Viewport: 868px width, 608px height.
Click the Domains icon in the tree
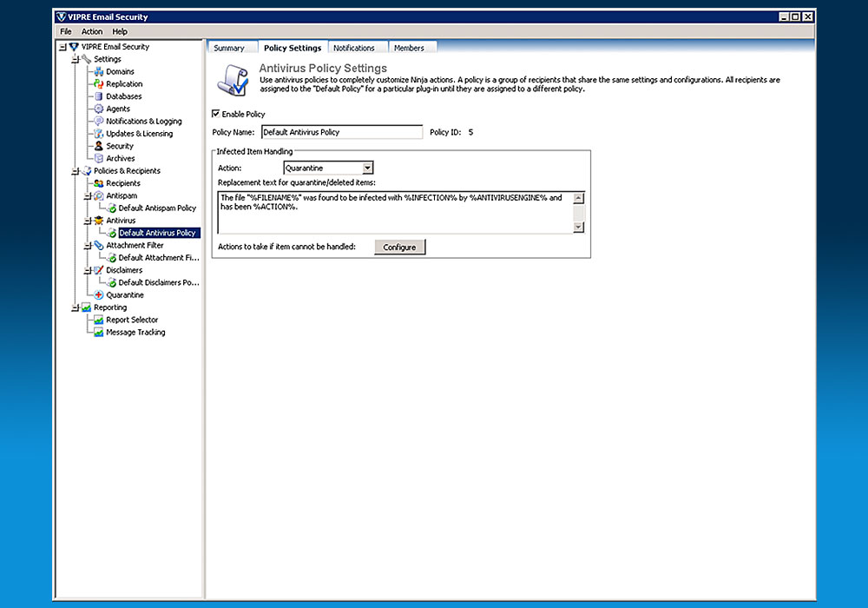99,71
